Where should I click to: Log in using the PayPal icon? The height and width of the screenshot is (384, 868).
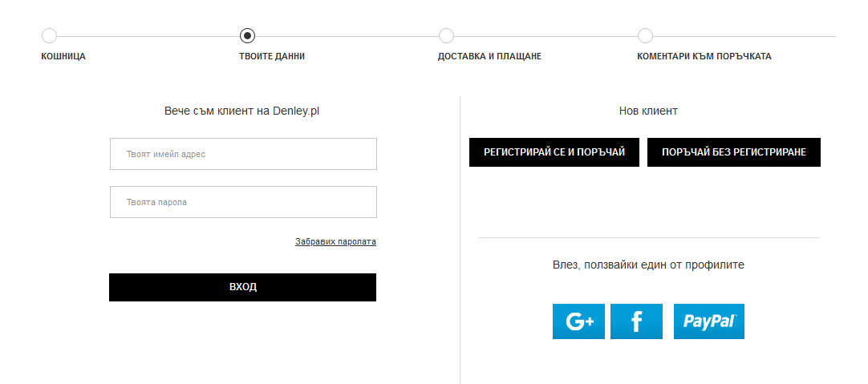[x=708, y=321]
